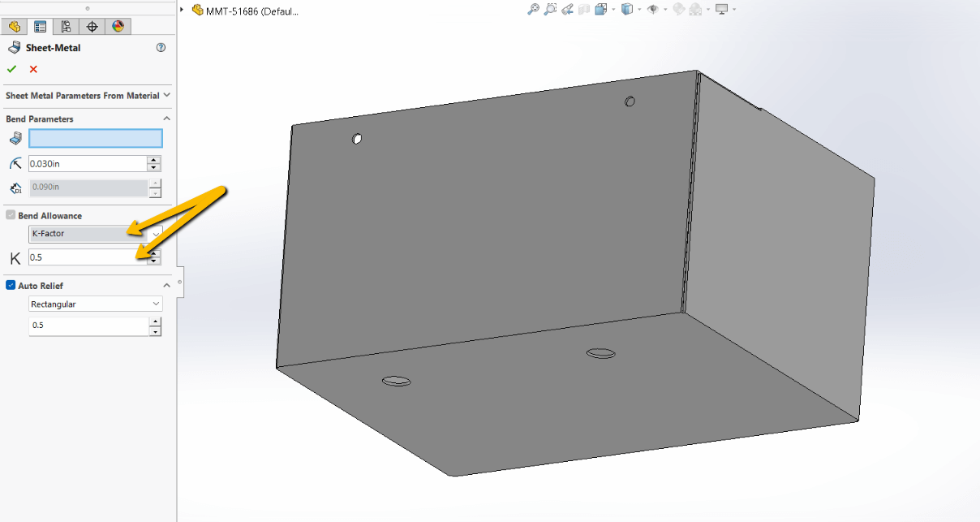Screen dimensions: 980x522
Task: Activate the Previous View tool
Action: pos(567,9)
